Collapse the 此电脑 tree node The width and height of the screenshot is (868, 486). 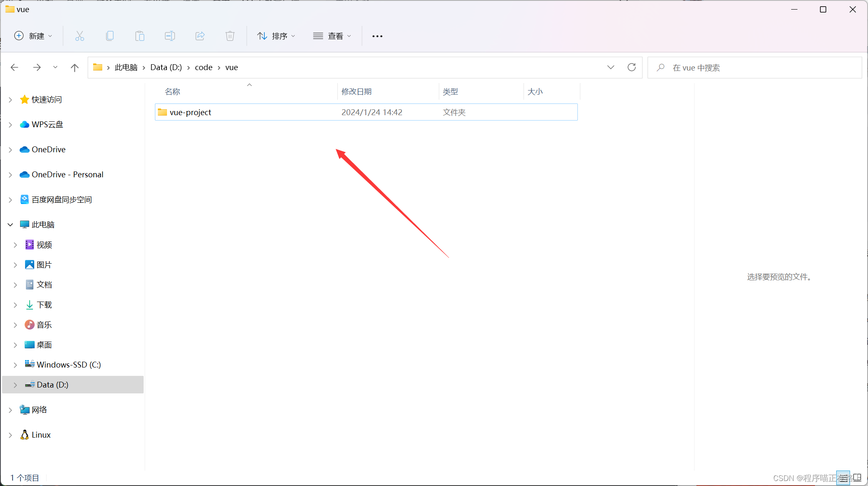10,225
